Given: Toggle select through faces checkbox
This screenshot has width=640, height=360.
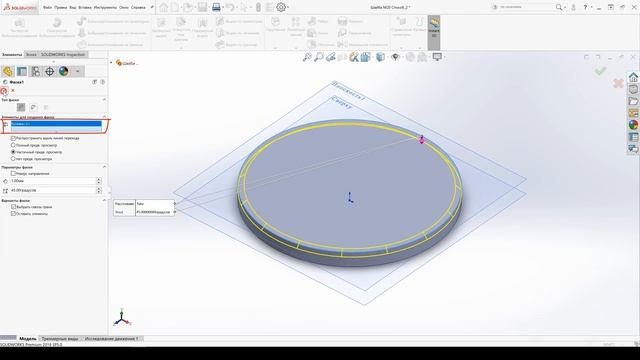Looking at the screenshot, I should [x=13, y=207].
